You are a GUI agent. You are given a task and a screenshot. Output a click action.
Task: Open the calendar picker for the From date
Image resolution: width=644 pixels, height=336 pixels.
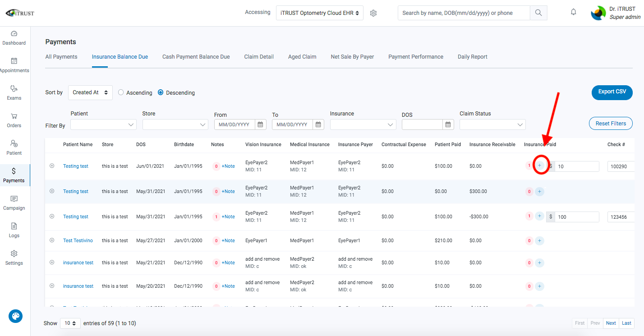click(260, 124)
